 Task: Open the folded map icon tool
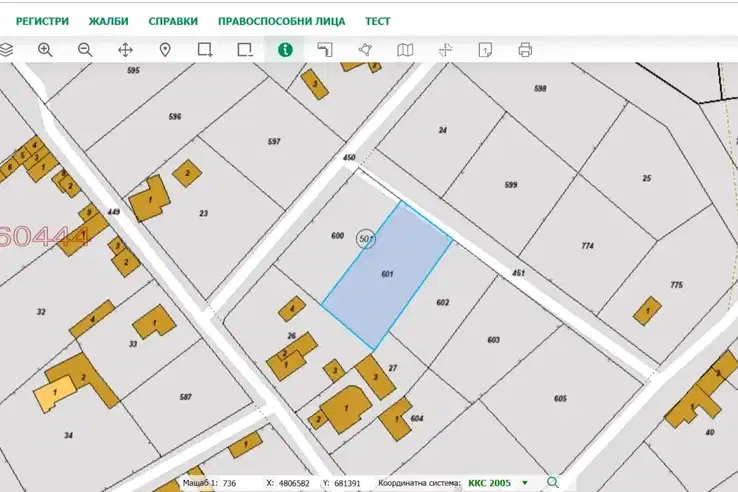click(x=405, y=49)
